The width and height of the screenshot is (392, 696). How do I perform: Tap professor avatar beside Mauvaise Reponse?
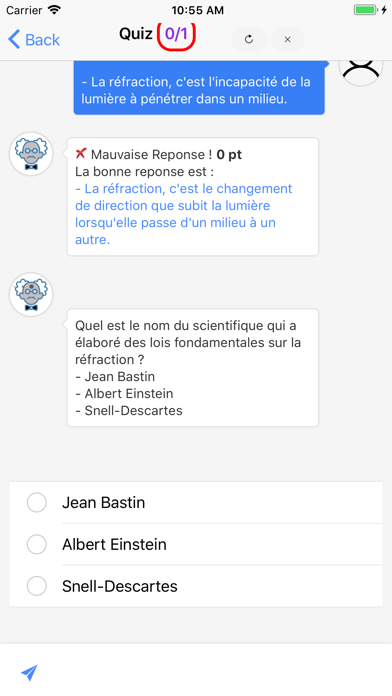31,154
